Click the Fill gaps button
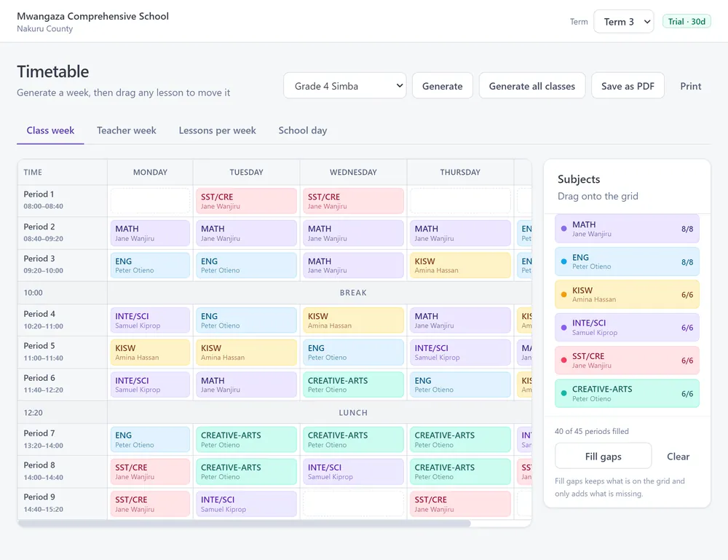 tap(603, 456)
